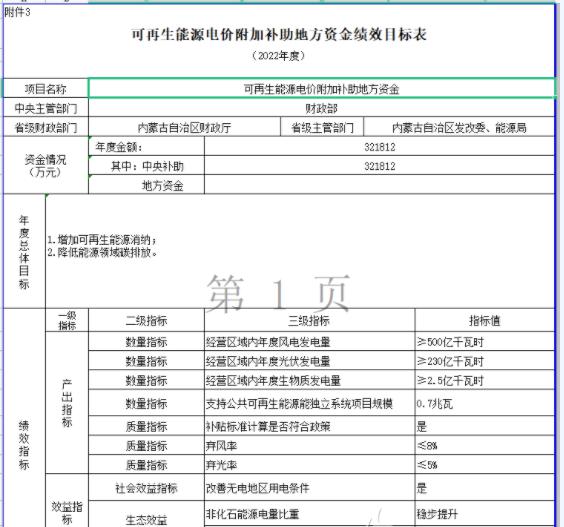Click the 指标值 header cell

(x=485, y=320)
